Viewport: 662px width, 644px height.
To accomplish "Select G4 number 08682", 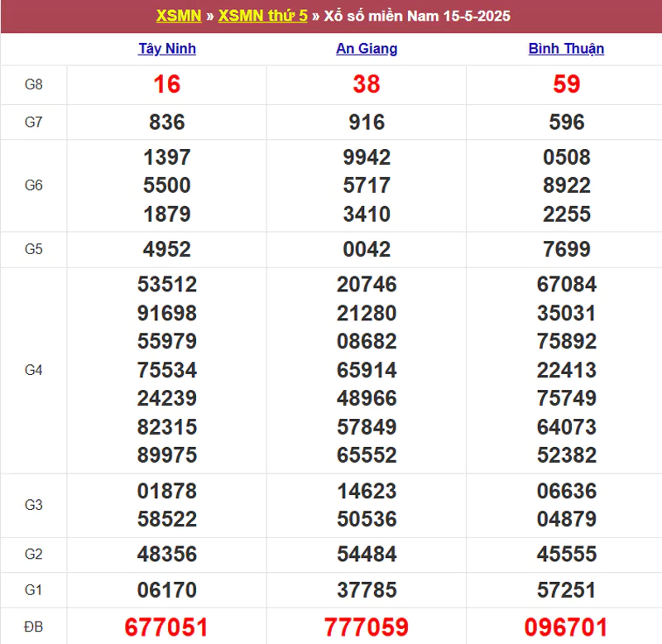I will [367, 341].
